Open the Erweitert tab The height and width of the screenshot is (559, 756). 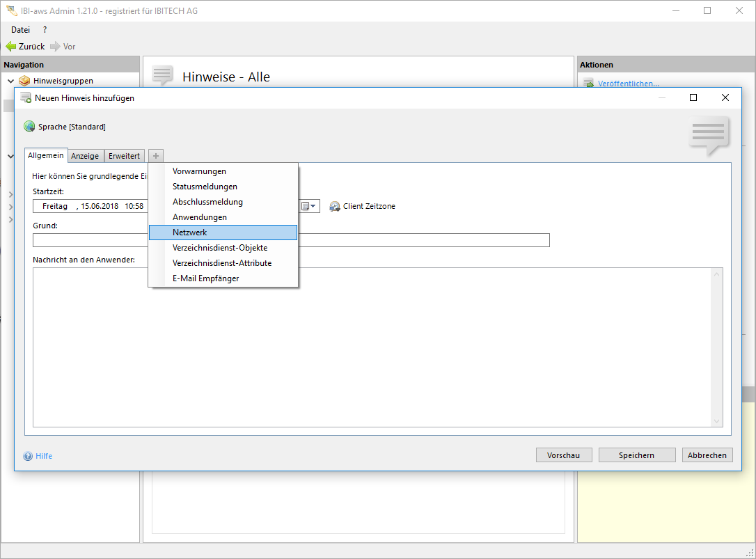coord(124,156)
